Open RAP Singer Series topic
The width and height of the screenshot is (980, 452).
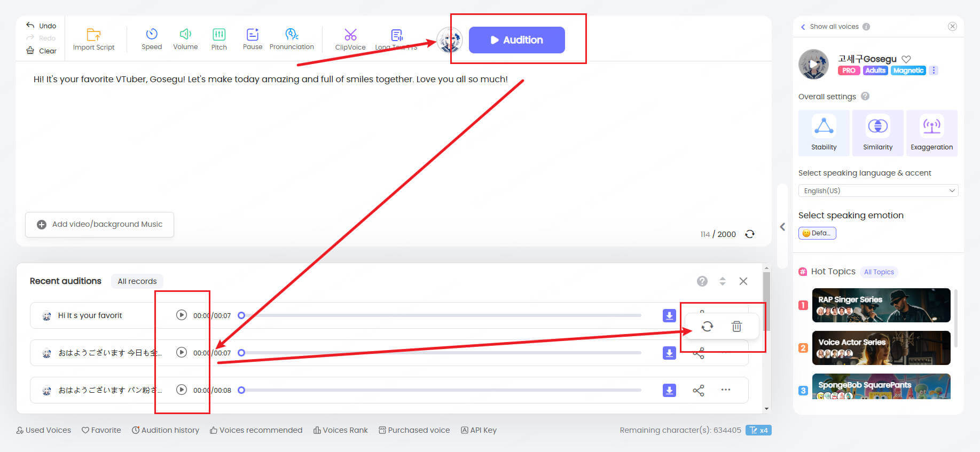[881, 305]
